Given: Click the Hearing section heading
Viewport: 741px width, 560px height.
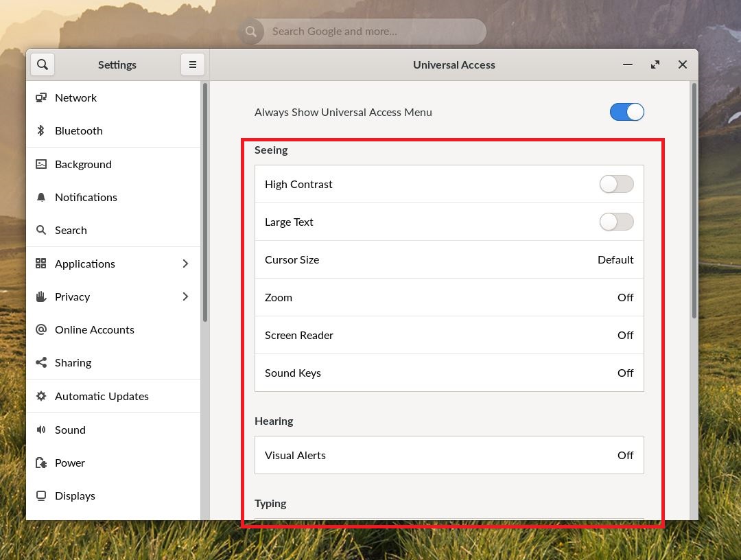Looking at the screenshot, I should (x=274, y=421).
